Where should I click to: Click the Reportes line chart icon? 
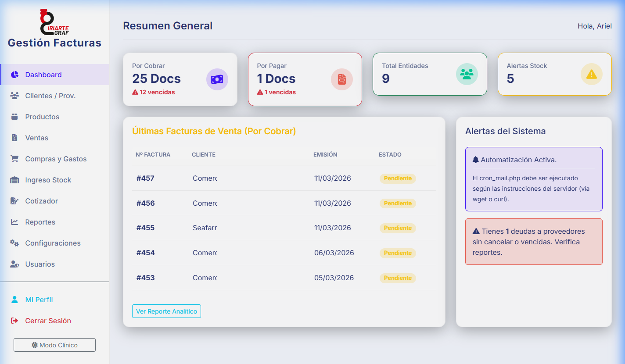point(14,222)
